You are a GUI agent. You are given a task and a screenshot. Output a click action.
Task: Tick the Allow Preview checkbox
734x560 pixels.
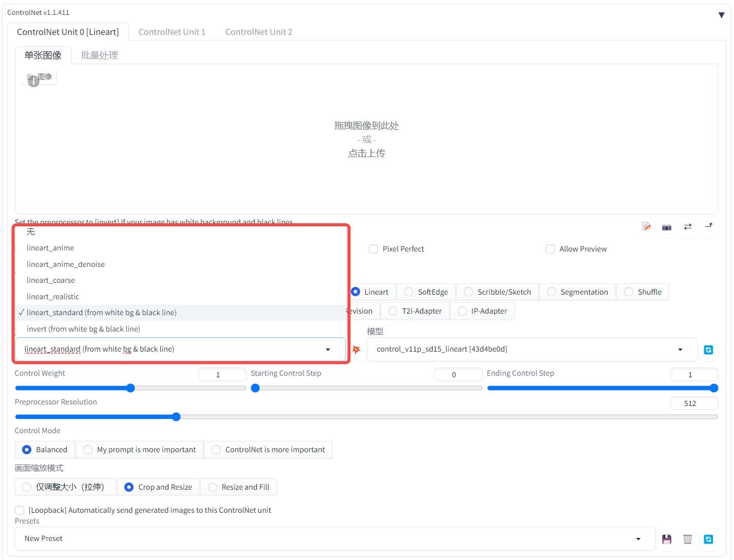pos(550,249)
